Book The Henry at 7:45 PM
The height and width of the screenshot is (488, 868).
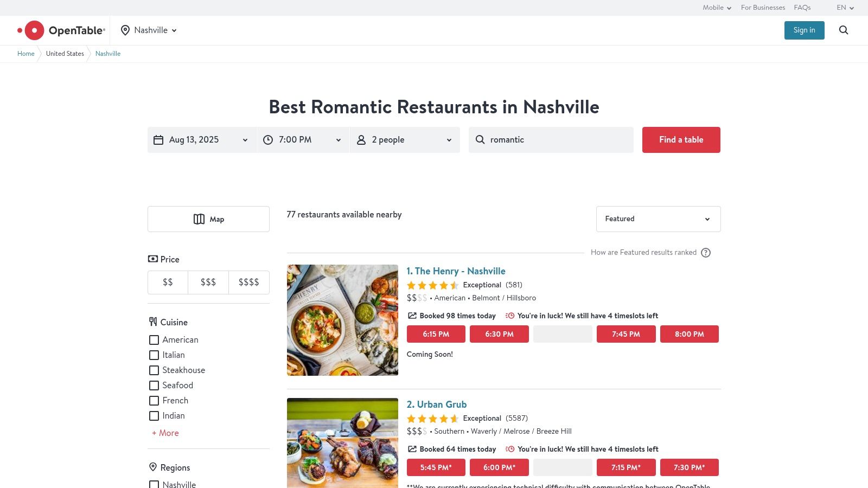(x=626, y=334)
